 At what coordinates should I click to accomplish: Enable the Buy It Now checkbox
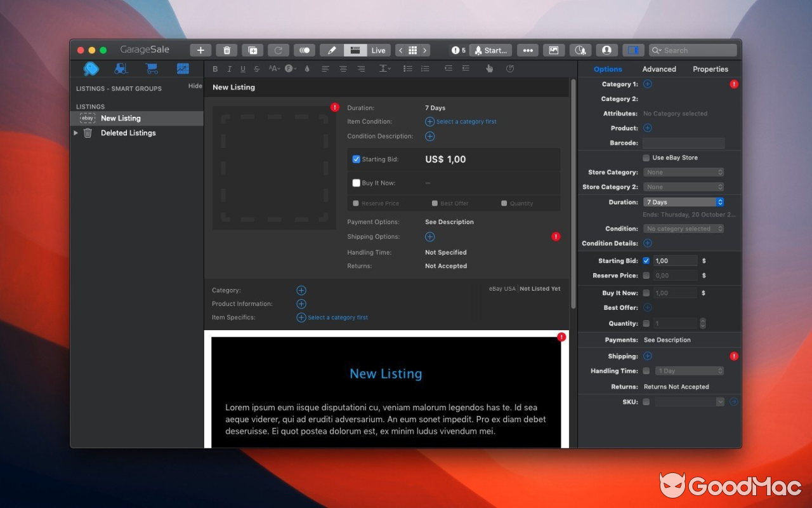click(x=357, y=182)
